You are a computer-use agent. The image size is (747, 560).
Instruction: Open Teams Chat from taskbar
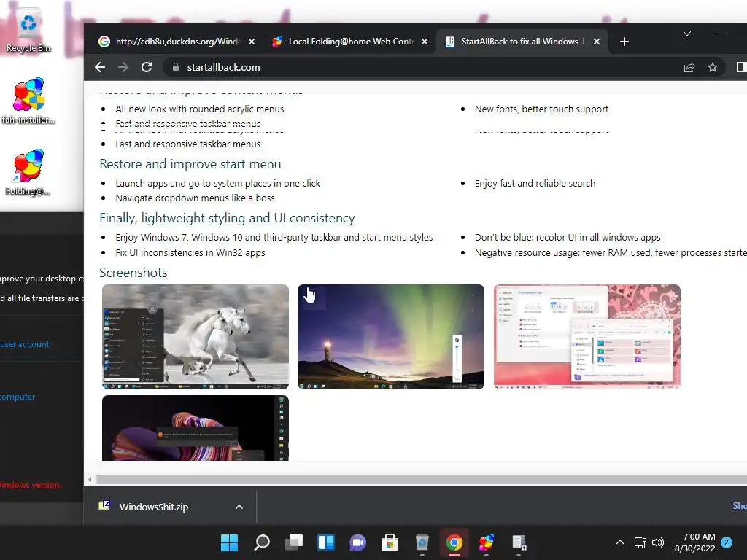357,542
